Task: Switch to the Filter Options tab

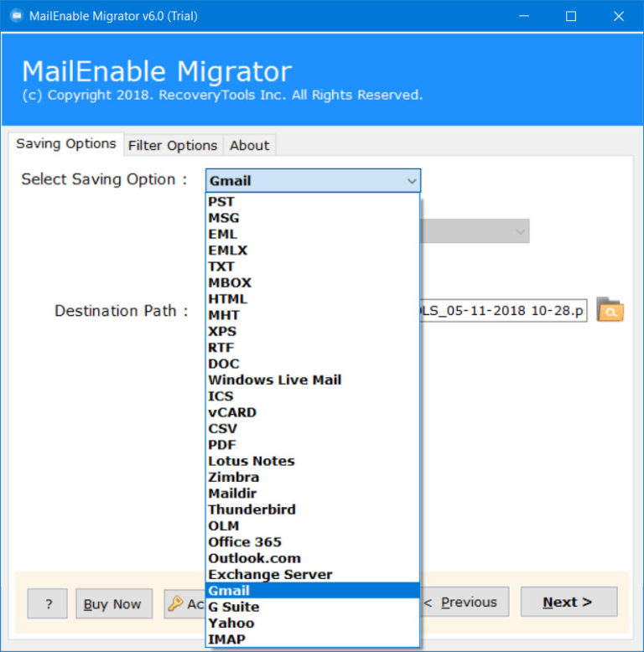Action: pyautogui.click(x=173, y=145)
